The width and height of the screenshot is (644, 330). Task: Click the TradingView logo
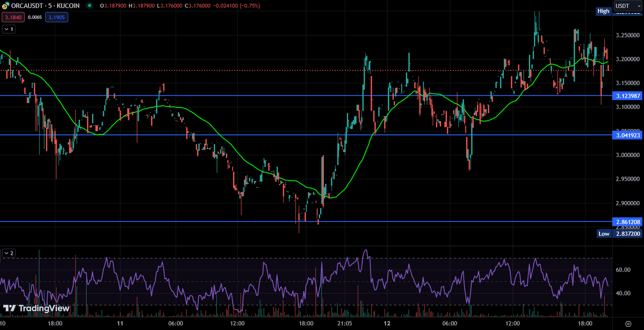(36, 308)
